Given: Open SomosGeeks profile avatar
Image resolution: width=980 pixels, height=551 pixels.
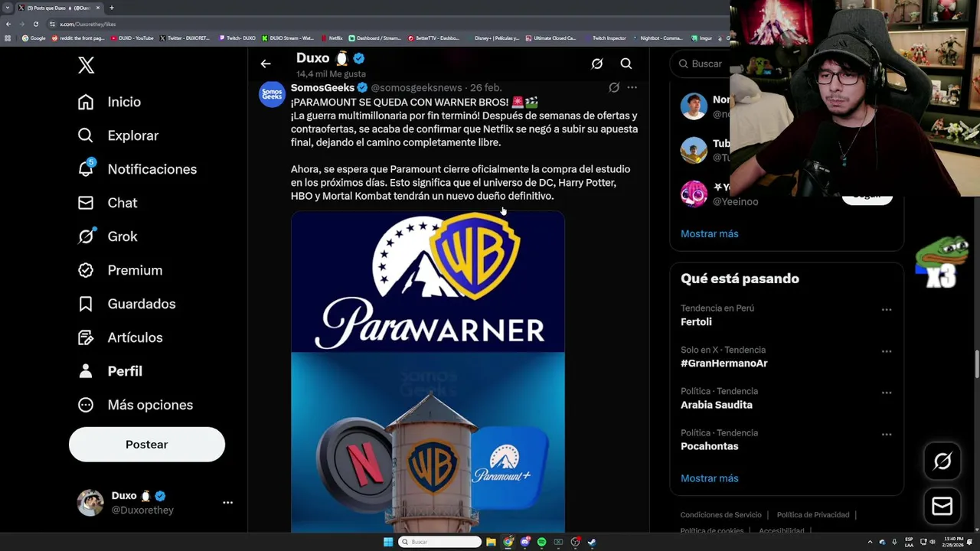Looking at the screenshot, I should click(272, 95).
